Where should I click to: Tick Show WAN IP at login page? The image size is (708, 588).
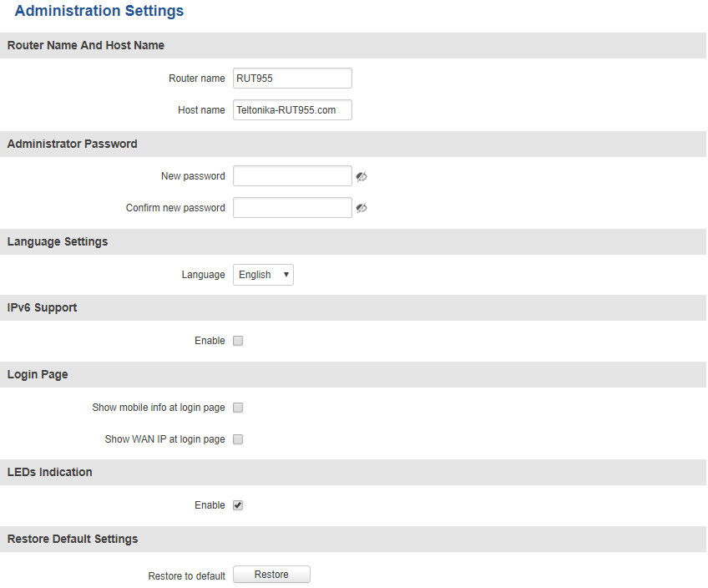[238, 439]
